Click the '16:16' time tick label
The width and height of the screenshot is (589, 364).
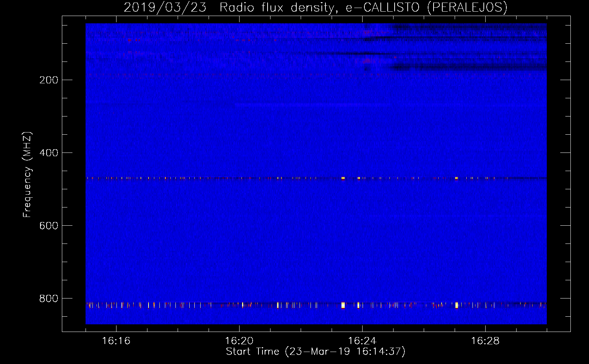(116, 341)
